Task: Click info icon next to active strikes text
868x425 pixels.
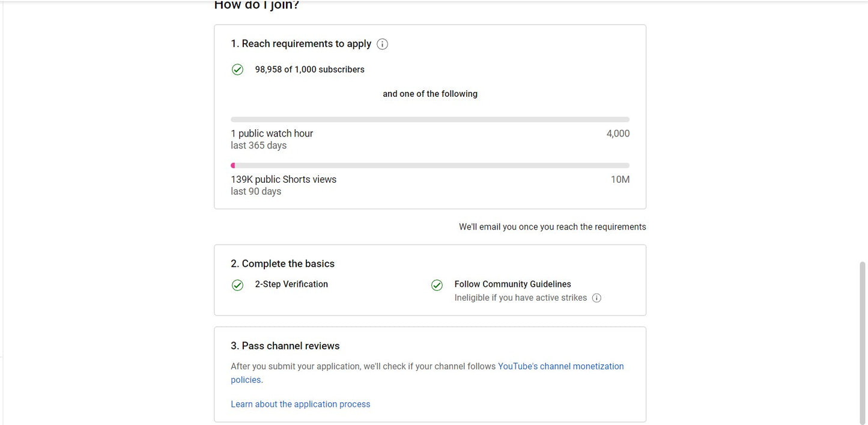Action: (596, 298)
